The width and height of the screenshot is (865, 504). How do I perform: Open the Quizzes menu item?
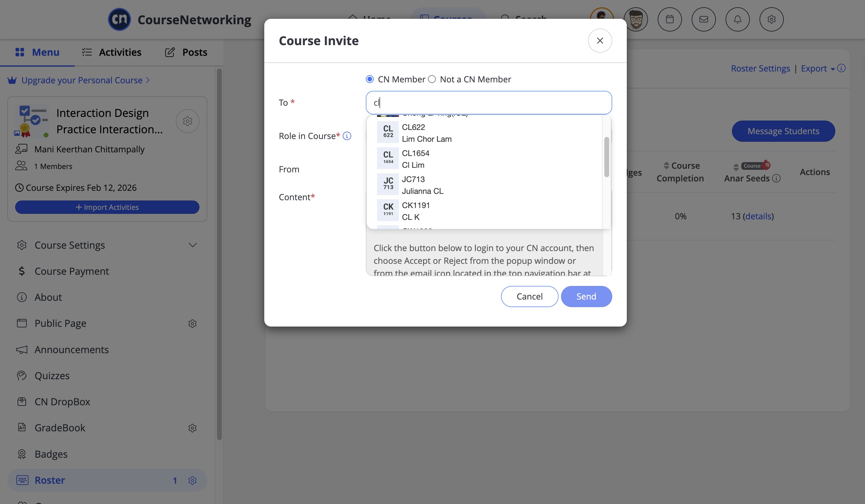pyautogui.click(x=52, y=376)
